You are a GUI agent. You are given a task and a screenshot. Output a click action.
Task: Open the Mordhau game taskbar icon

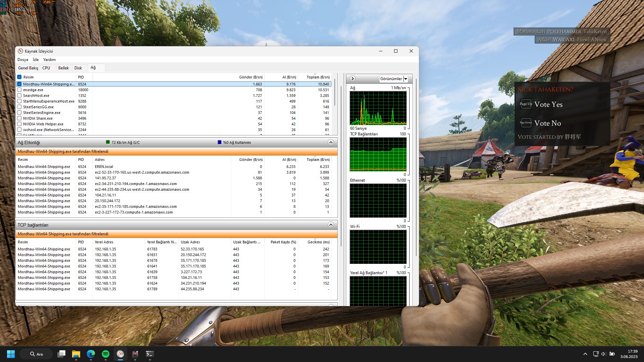coord(135,354)
